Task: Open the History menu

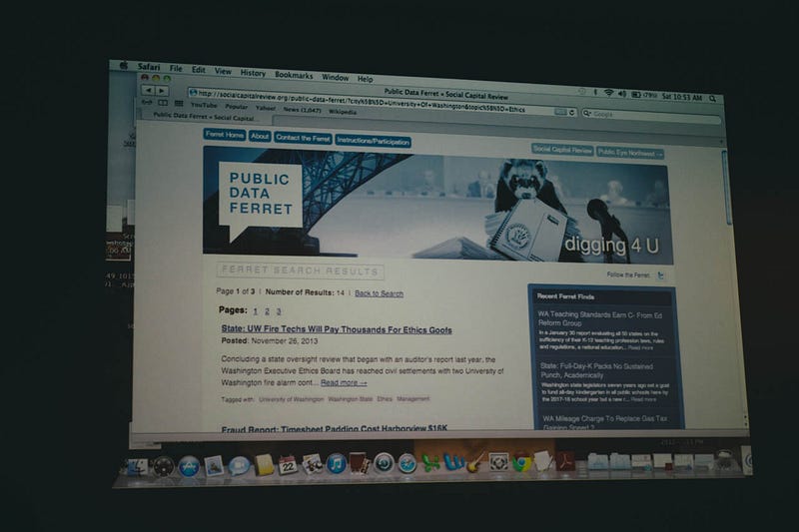Action: point(253,73)
